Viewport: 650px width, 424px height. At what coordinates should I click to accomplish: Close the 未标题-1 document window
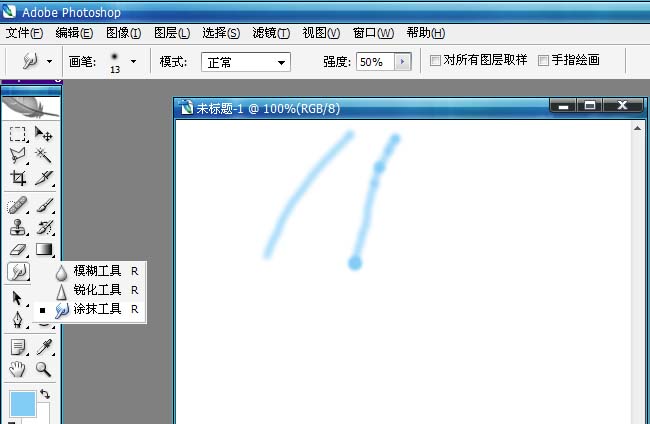[622, 106]
